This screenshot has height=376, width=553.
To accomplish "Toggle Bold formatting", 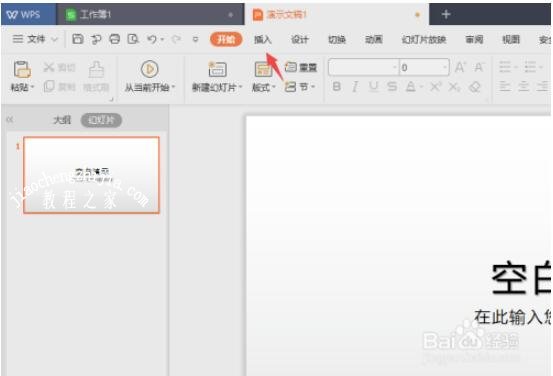I will (x=337, y=86).
